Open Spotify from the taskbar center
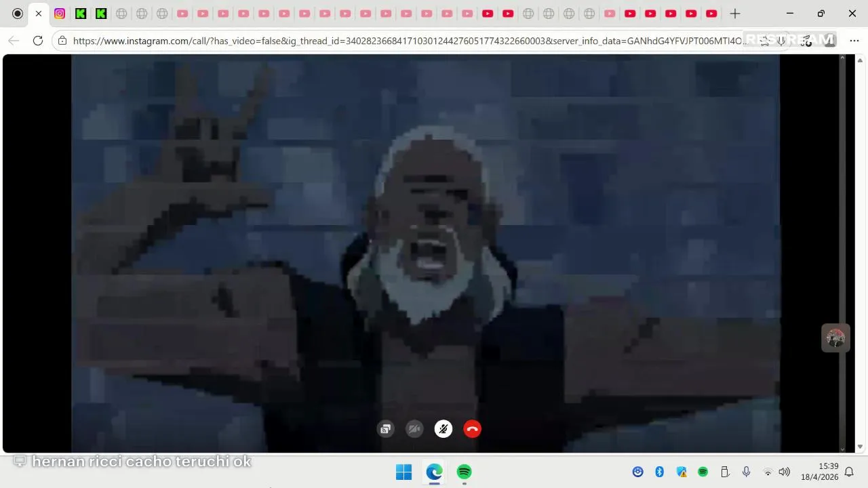The width and height of the screenshot is (868, 488). [464, 472]
